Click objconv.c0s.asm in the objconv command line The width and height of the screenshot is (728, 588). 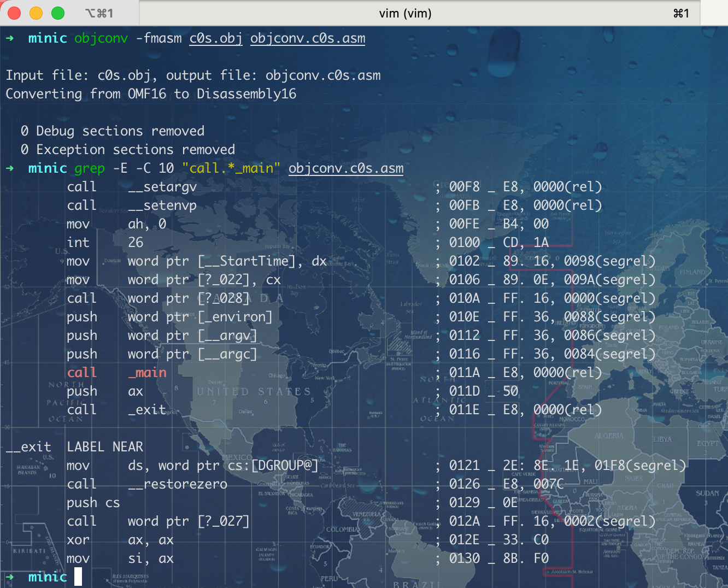308,38
